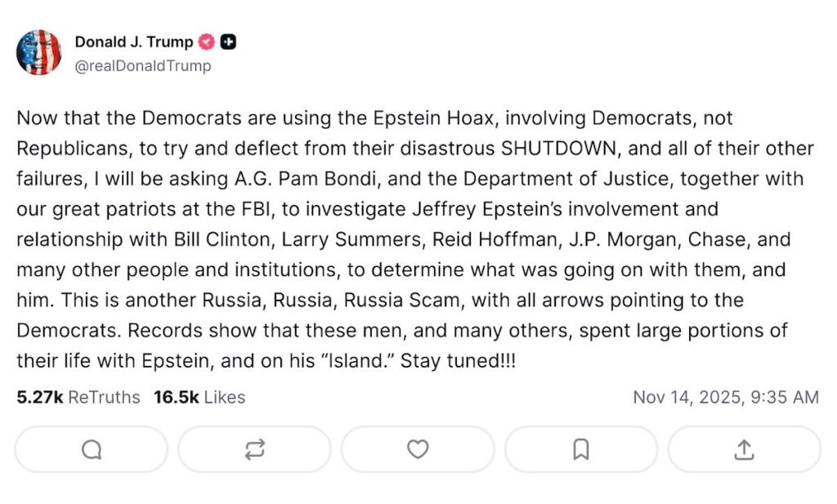Click the ReTruth arrows icon

(254, 448)
